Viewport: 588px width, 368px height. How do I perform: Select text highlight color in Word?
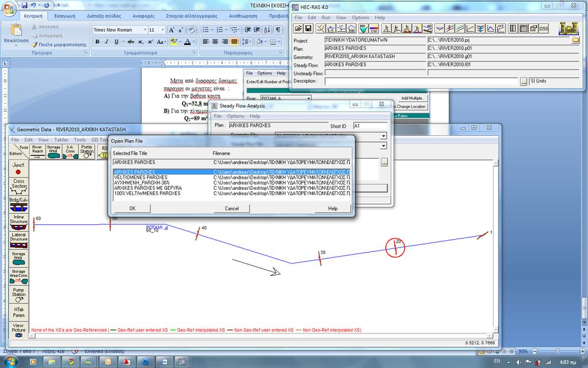point(173,41)
